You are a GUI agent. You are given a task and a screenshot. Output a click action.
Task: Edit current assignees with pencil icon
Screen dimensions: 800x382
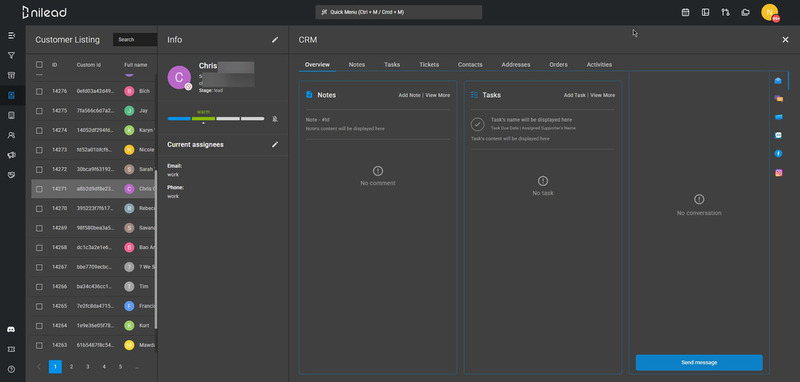click(x=275, y=144)
